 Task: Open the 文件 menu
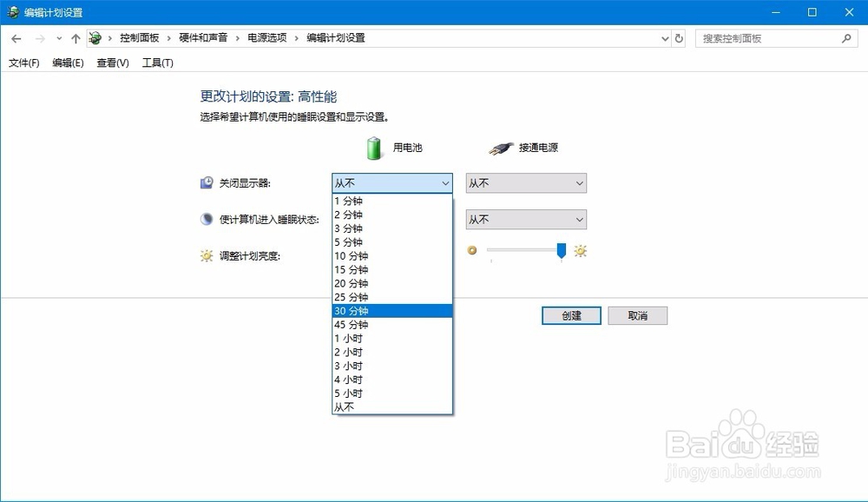point(23,63)
